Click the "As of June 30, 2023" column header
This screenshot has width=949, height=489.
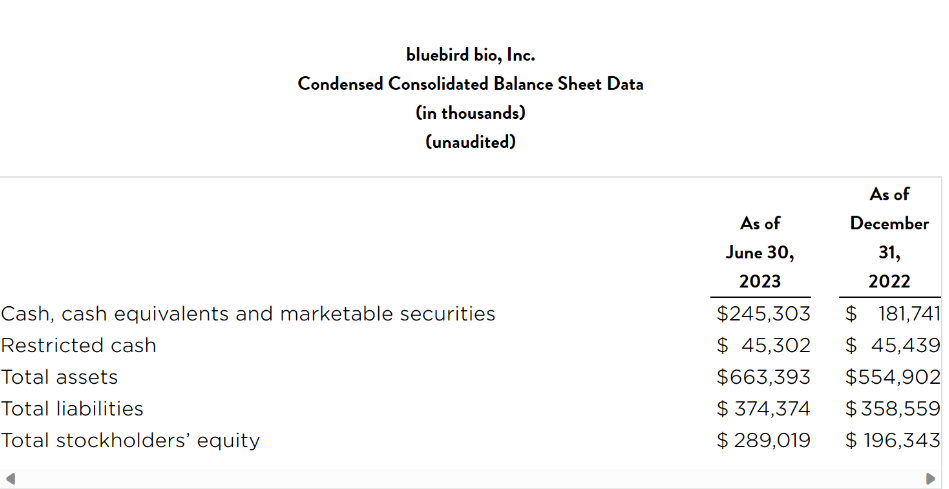click(x=760, y=252)
